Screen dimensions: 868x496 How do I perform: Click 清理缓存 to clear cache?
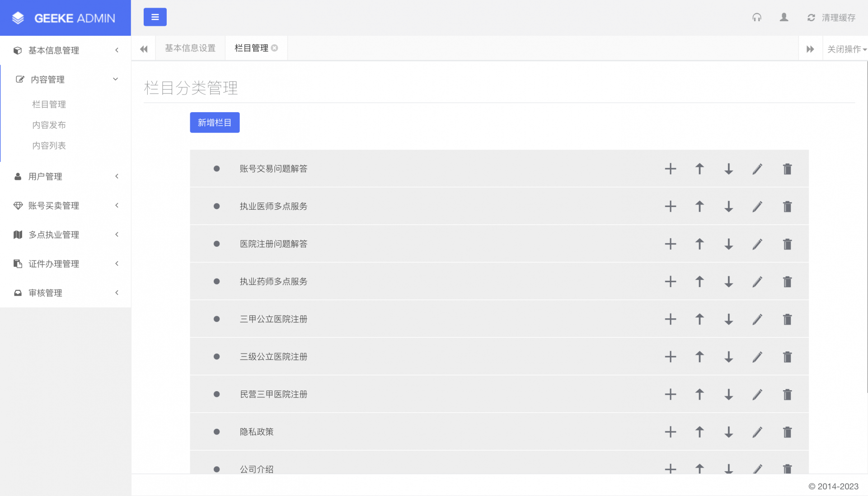coord(831,18)
